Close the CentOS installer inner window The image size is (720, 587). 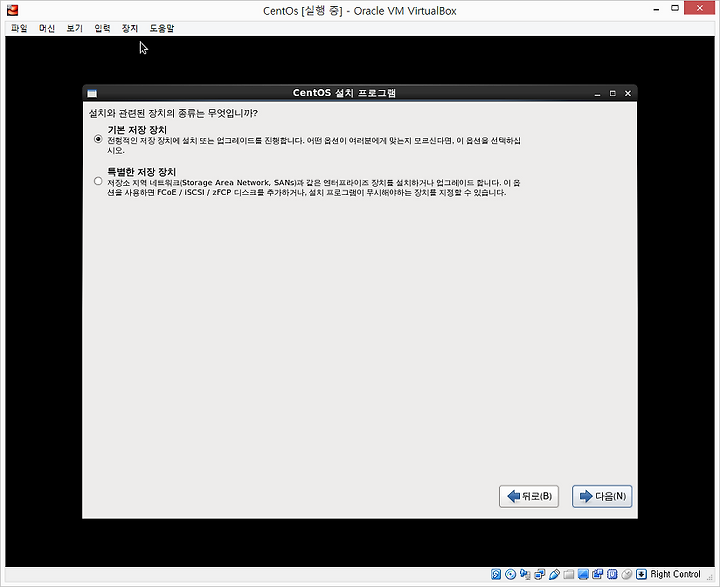628,93
